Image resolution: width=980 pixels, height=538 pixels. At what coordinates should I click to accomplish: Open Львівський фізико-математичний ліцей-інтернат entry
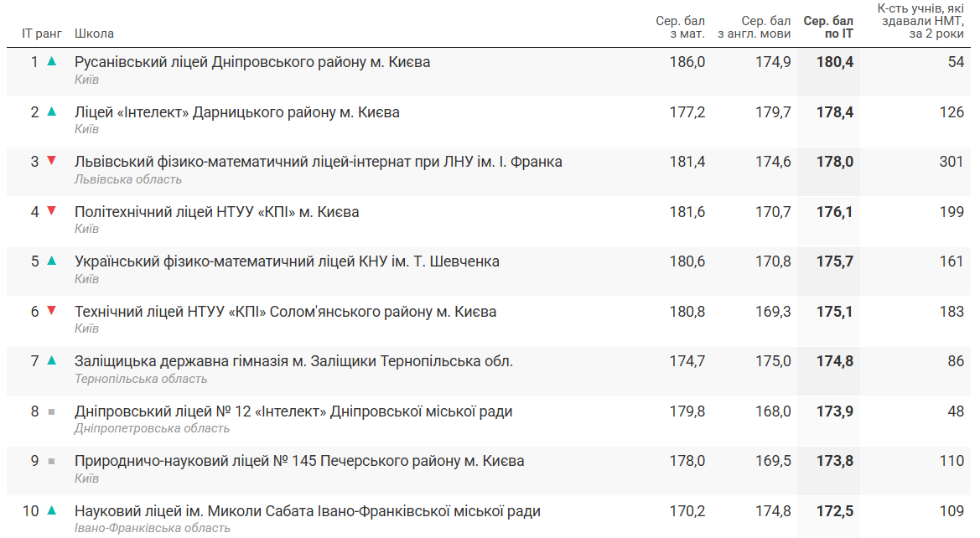[x=318, y=162]
